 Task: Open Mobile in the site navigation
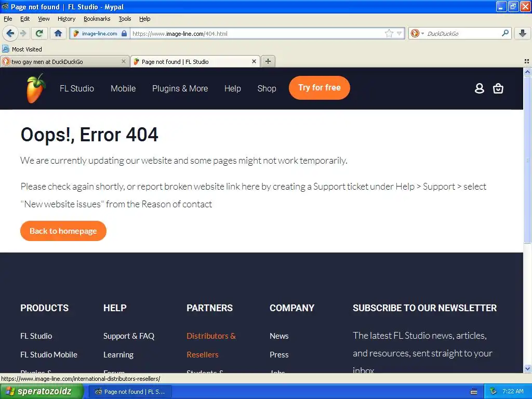point(123,88)
